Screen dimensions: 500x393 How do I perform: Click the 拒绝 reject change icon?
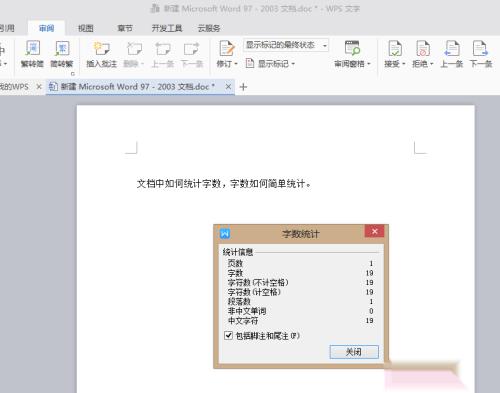[423, 49]
